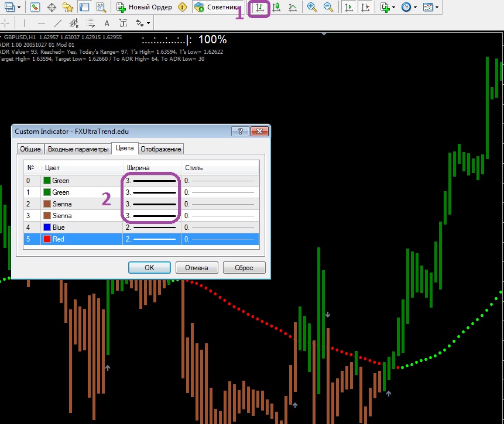Switch chart to candlestick mode
Viewport: 504px width, 424px height.
click(276, 7)
